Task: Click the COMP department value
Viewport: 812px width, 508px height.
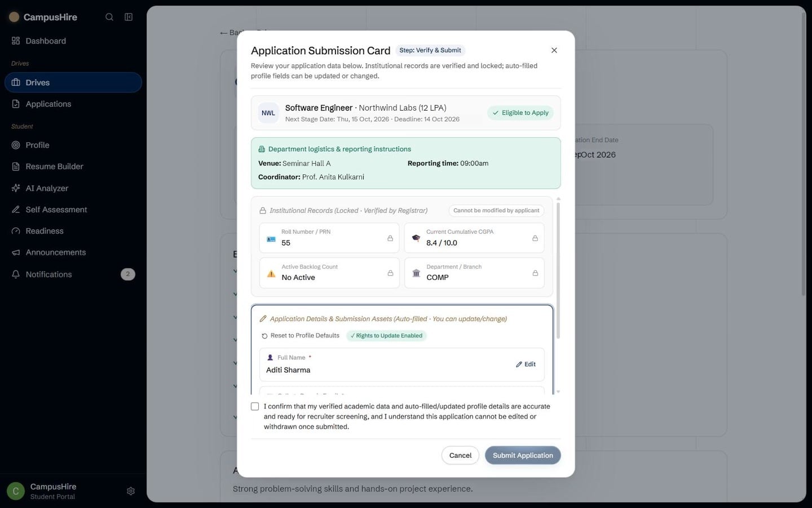Action: point(438,278)
